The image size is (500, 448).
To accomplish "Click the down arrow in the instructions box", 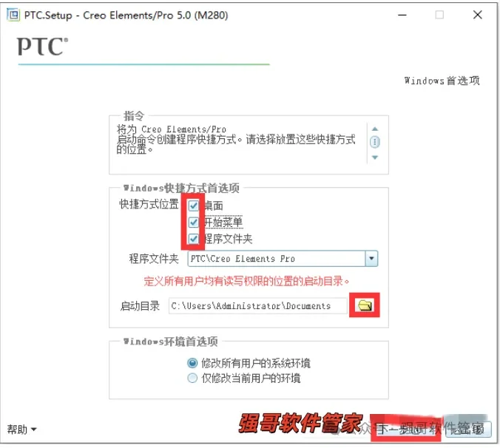I will [x=375, y=157].
